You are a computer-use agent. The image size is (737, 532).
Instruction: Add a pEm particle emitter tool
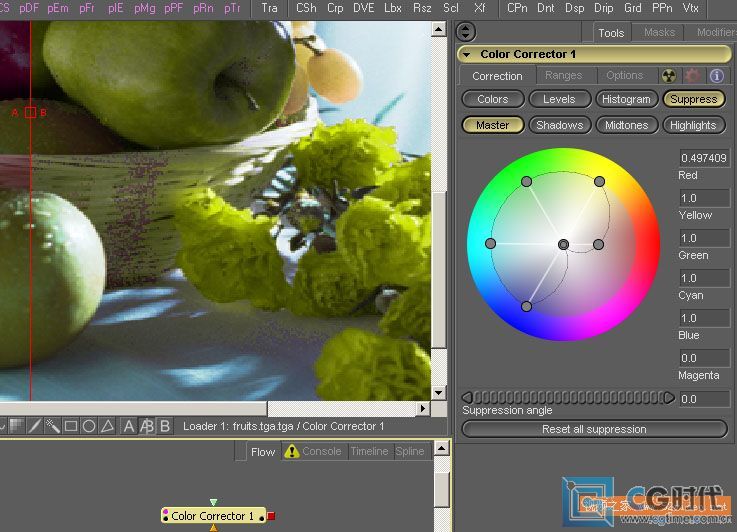click(57, 8)
